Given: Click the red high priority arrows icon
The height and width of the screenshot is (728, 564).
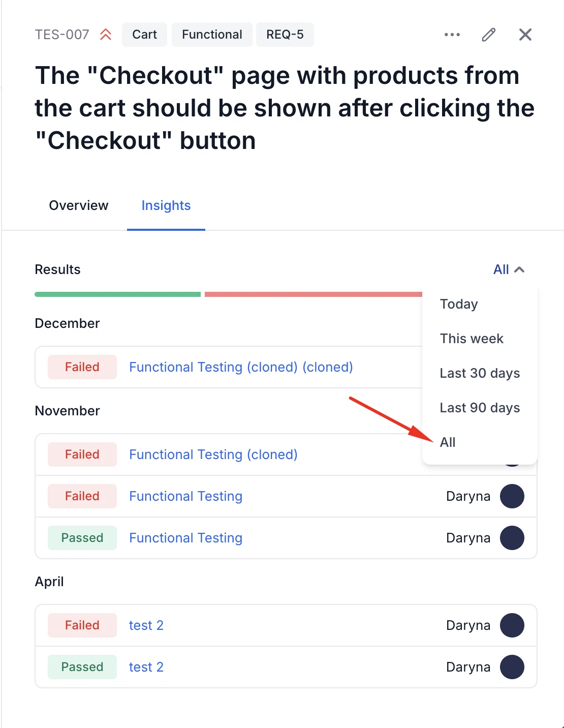Looking at the screenshot, I should (106, 35).
